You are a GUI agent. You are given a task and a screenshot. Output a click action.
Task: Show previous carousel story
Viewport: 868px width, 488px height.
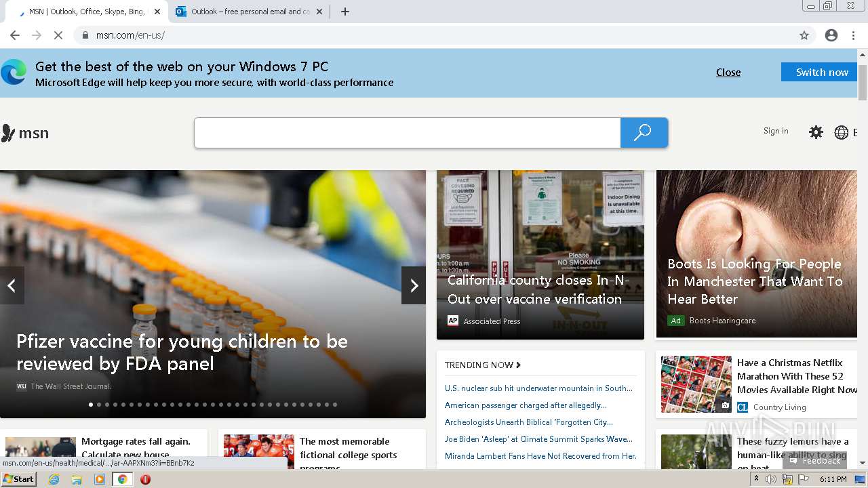point(12,285)
